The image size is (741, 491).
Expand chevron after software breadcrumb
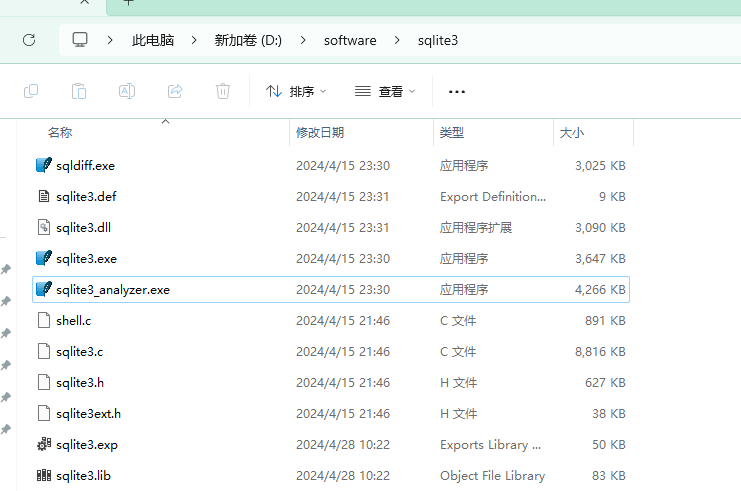pyautogui.click(x=397, y=40)
